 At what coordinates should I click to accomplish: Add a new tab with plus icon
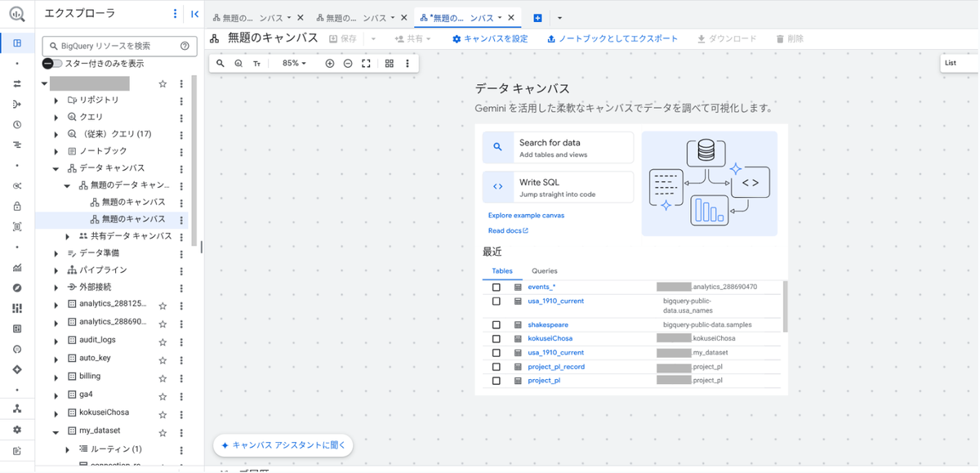pos(537,18)
